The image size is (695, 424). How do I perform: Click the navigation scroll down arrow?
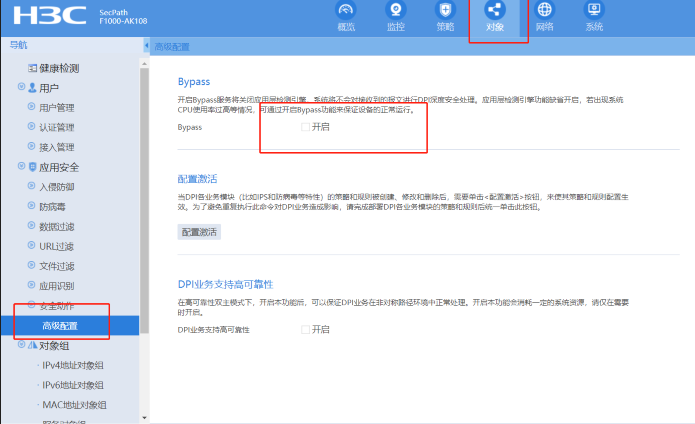point(144,418)
